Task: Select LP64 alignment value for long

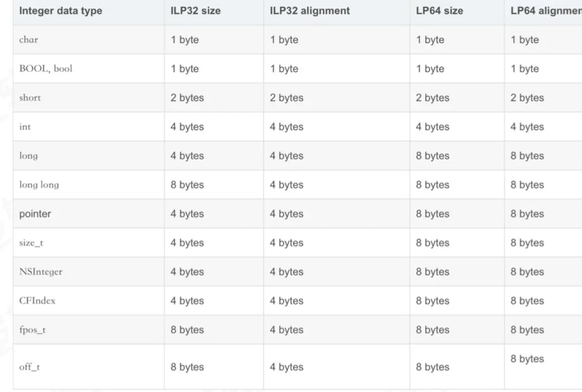Action: pos(527,155)
